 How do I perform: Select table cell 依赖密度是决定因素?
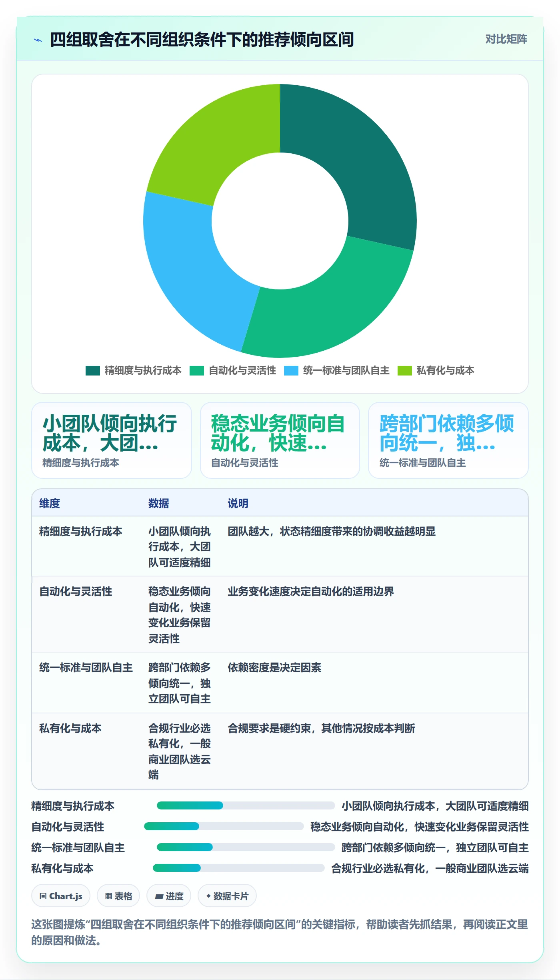[274, 667]
